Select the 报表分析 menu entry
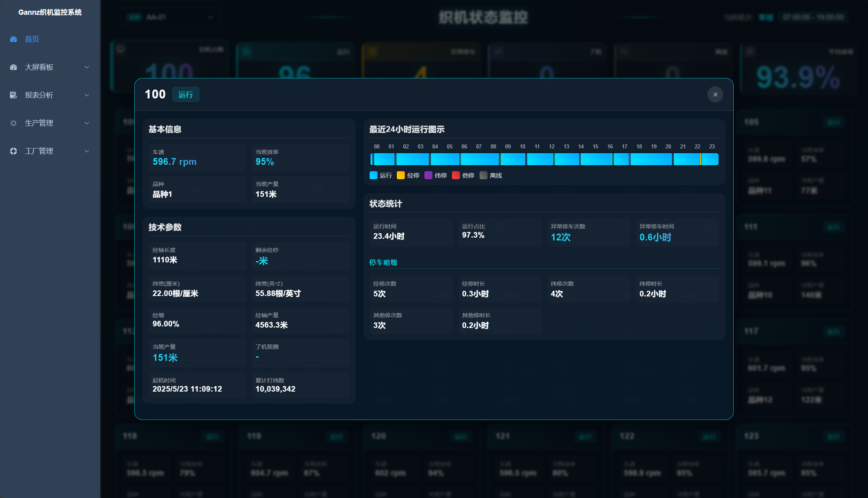868x498 pixels. point(39,95)
